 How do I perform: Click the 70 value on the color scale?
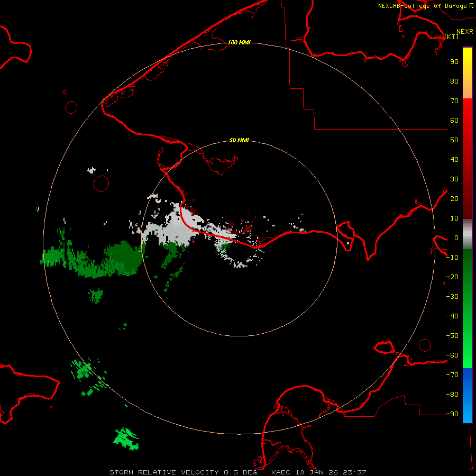coord(454,101)
